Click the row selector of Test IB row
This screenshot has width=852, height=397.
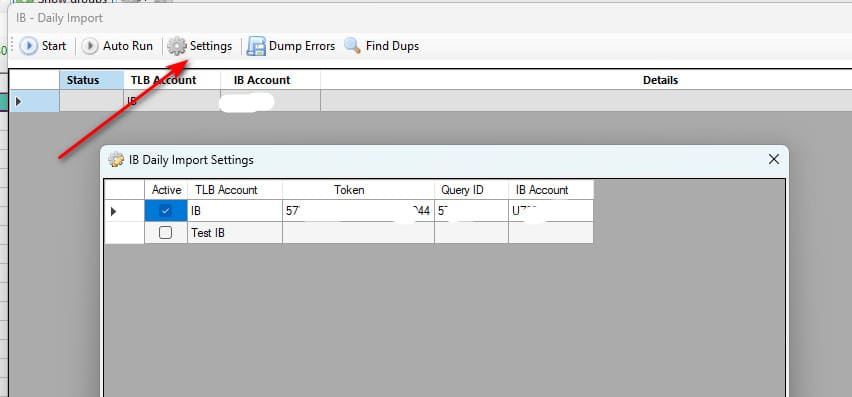pyautogui.click(x=124, y=232)
